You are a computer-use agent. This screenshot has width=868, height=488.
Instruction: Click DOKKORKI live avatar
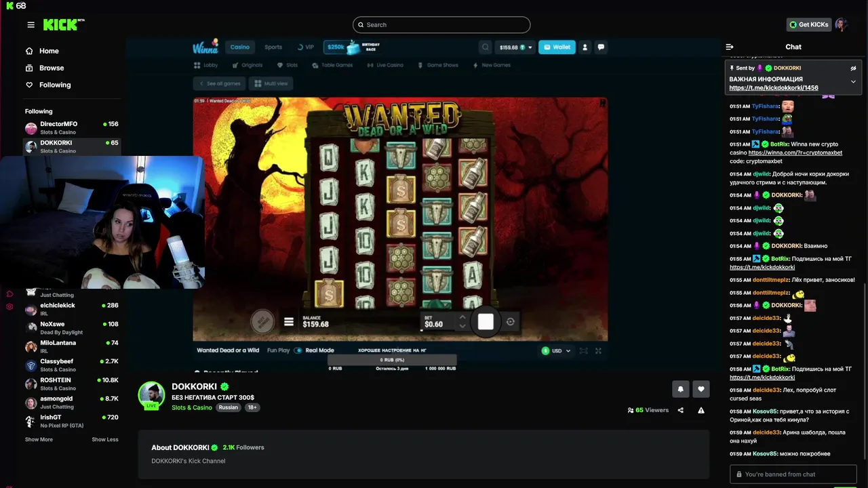click(151, 396)
